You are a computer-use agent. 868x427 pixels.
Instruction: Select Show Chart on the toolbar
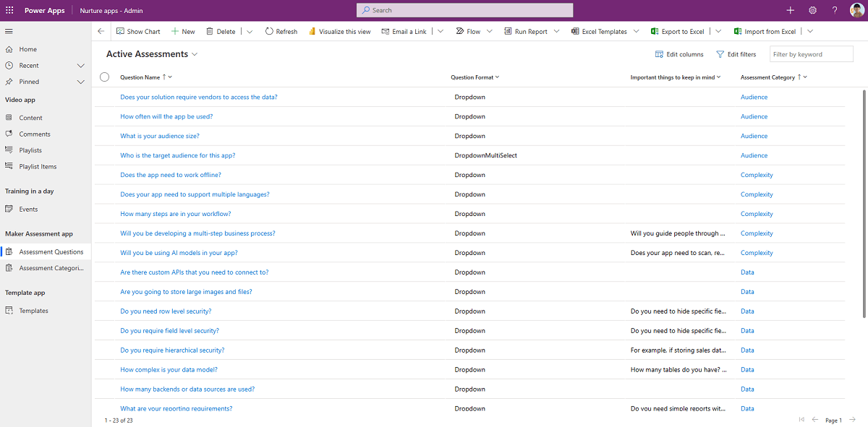[x=138, y=31]
